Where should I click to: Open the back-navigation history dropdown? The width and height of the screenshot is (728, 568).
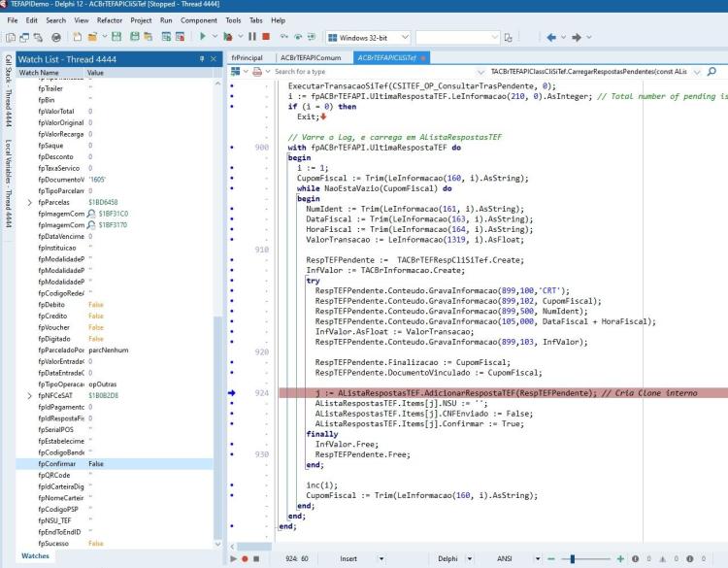[564, 37]
